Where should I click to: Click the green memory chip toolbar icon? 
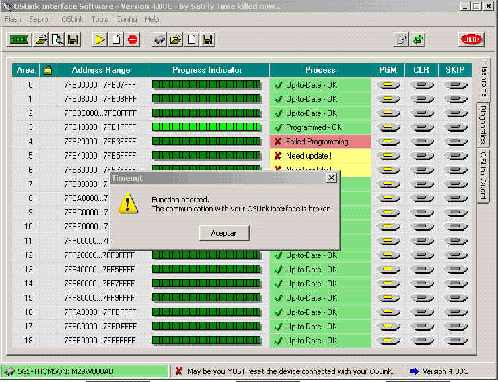tap(19, 40)
